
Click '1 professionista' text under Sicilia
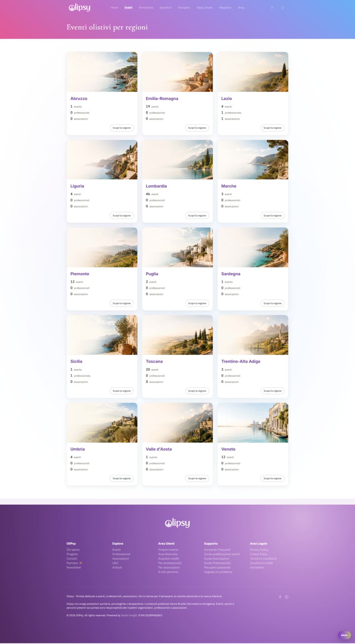80,376
